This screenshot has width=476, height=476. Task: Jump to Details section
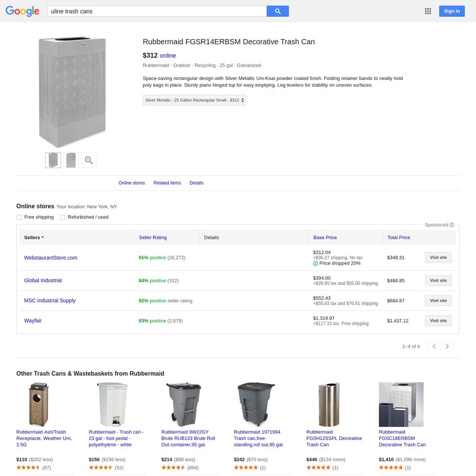pyautogui.click(x=197, y=183)
